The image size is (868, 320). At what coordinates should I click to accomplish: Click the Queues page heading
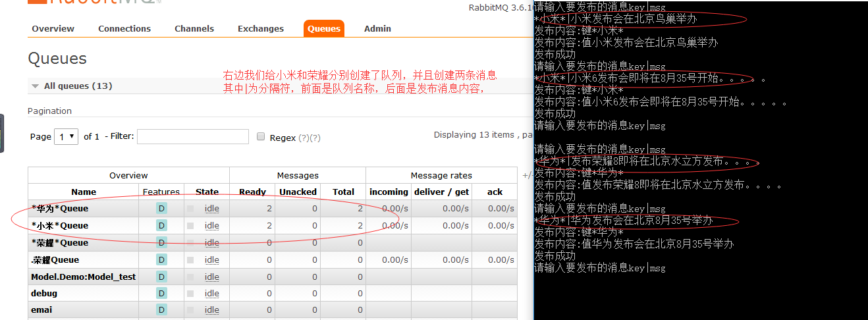57,59
